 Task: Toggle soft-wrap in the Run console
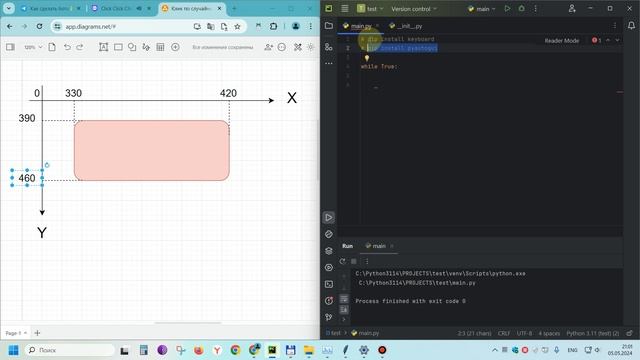click(x=344, y=299)
